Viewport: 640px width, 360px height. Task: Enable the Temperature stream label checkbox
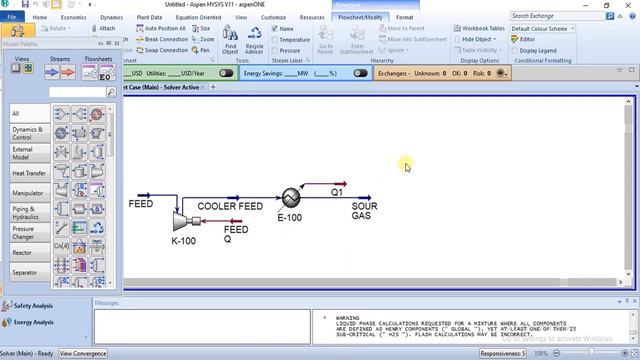275,40
